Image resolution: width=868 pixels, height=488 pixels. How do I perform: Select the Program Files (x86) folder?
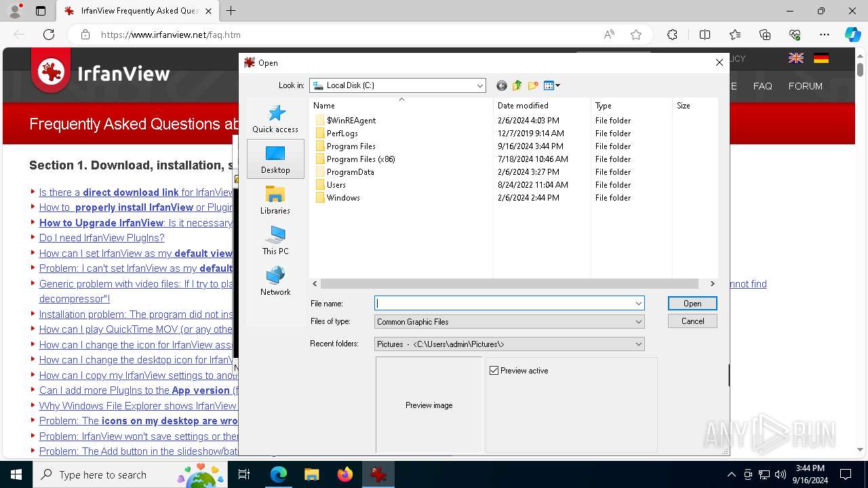[x=355, y=159]
